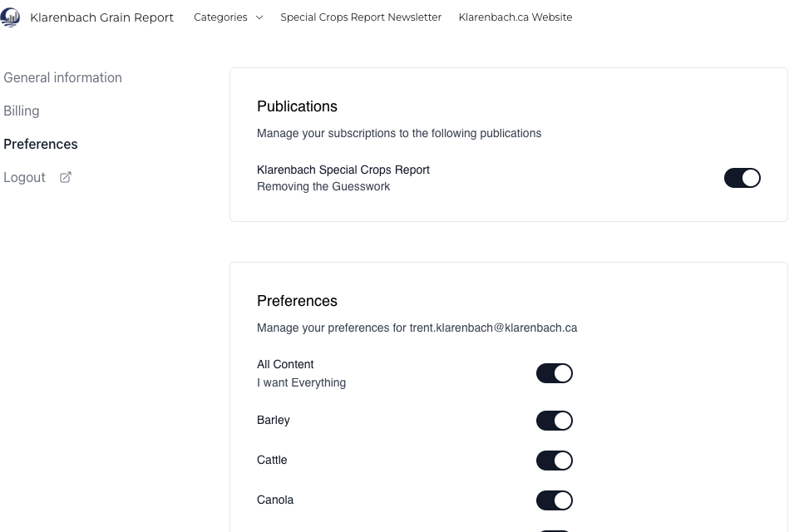Open the Categories menu
Viewport: 804px width, 532px height.
pos(221,17)
